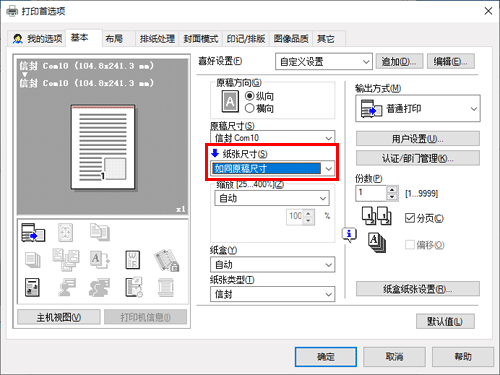Click the collated pages icon beside 分页
500x375 pixels.
tap(377, 216)
